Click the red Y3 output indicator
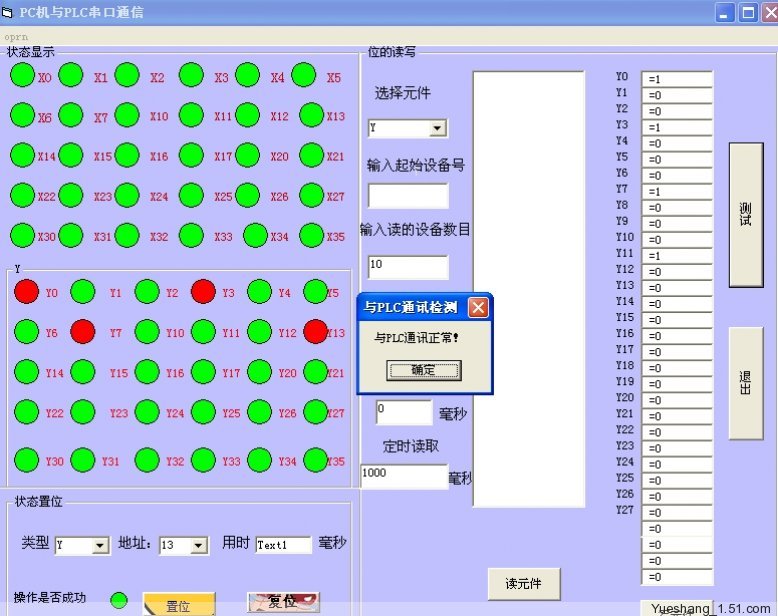This screenshot has height=616, width=778. (x=203, y=291)
